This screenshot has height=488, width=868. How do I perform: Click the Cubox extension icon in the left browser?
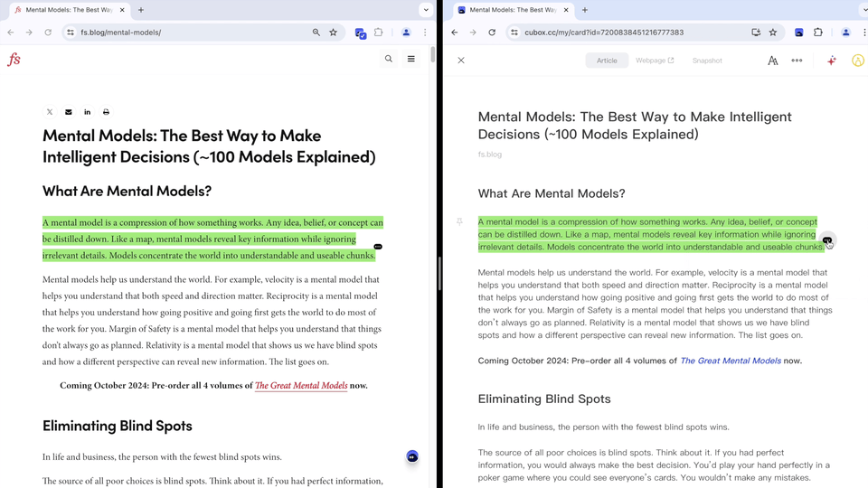pos(361,33)
